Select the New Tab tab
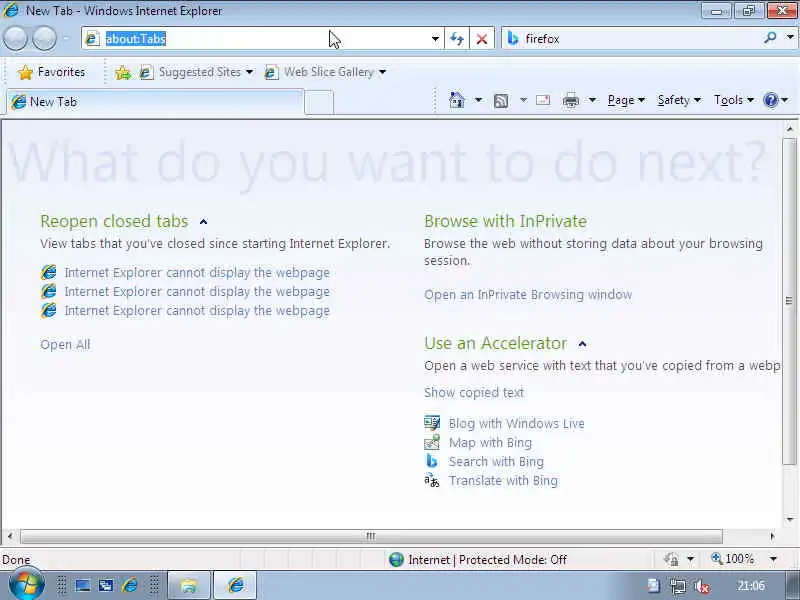The height and width of the screenshot is (600, 800). (x=155, y=102)
